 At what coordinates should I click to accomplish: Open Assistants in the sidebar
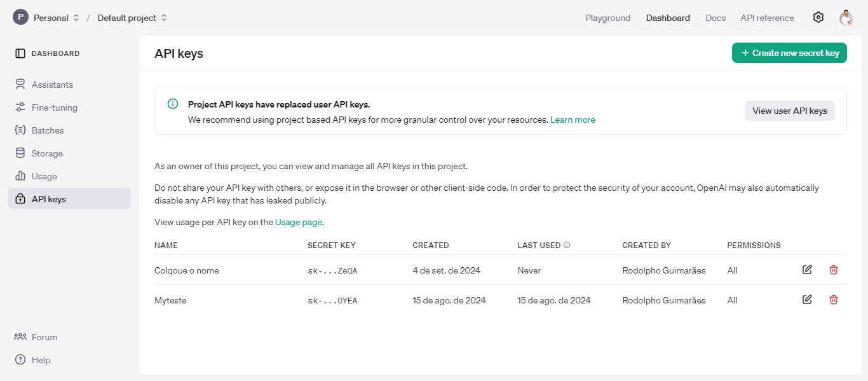69,85
